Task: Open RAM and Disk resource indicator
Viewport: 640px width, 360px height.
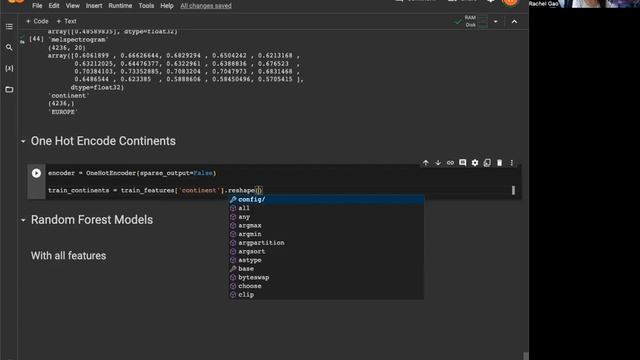Action: [471, 21]
